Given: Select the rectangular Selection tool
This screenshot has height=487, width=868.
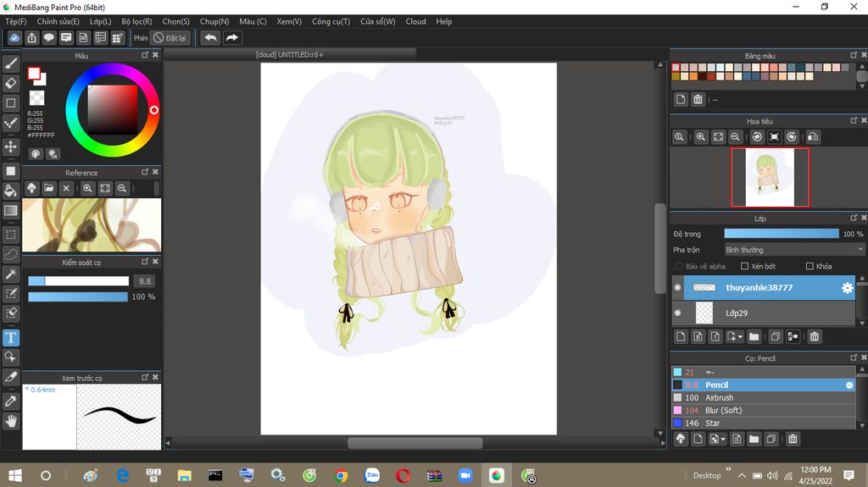Looking at the screenshot, I should (x=10, y=235).
